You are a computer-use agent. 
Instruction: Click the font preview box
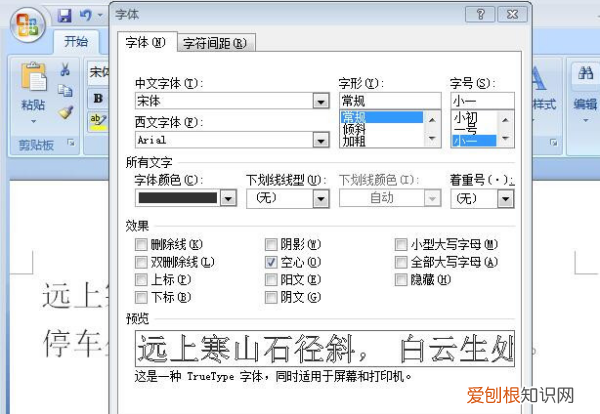coord(325,349)
